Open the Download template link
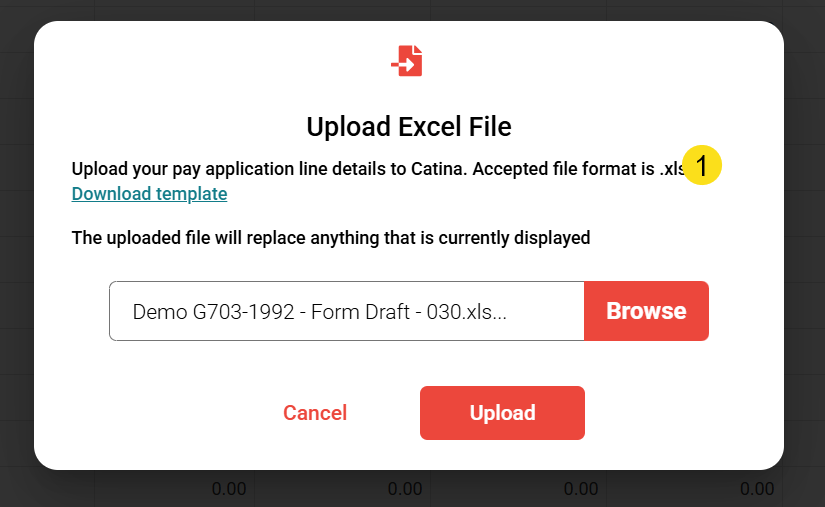This screenshot has height=507, width=825. tap(149, 194)
